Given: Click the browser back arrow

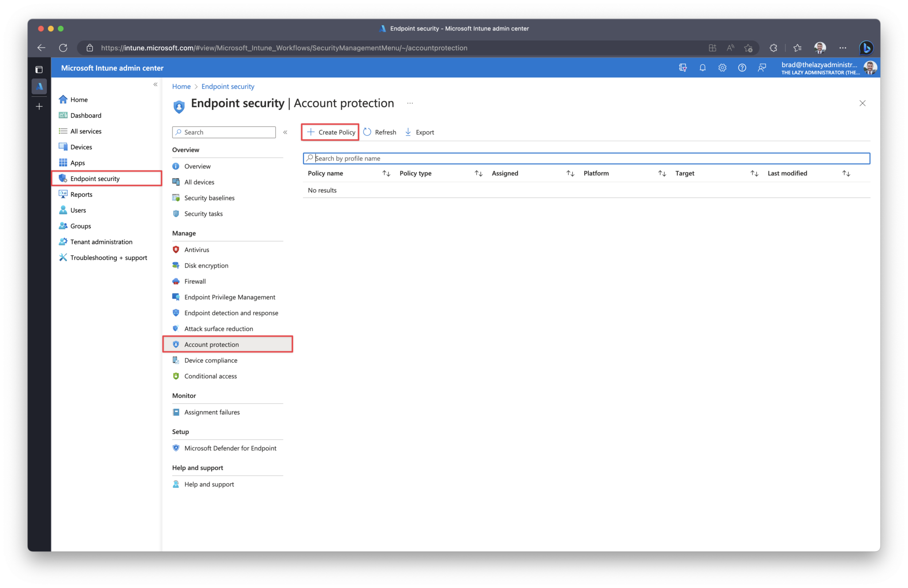Looking at the screenshot, I should coord(41,48).
